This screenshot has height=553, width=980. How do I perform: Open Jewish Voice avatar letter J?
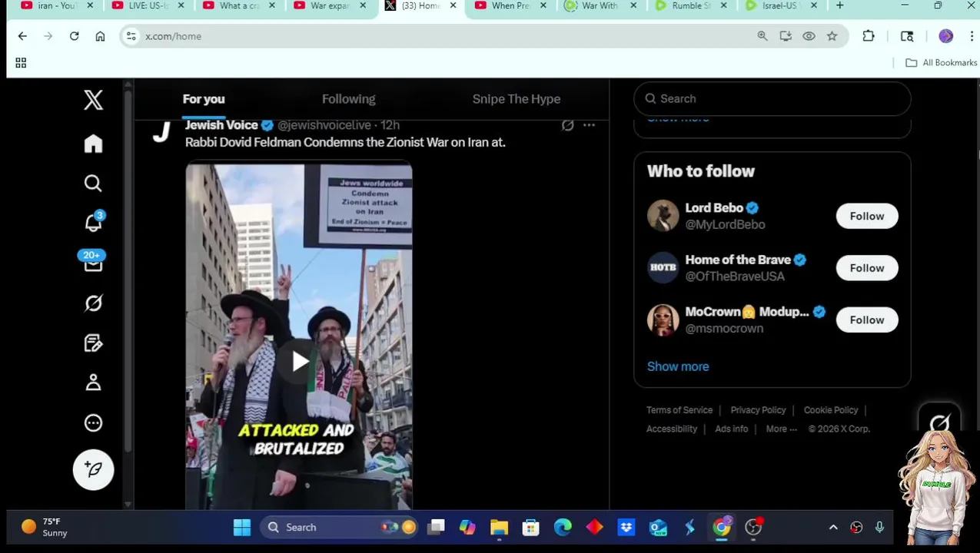tap(161, 132)
